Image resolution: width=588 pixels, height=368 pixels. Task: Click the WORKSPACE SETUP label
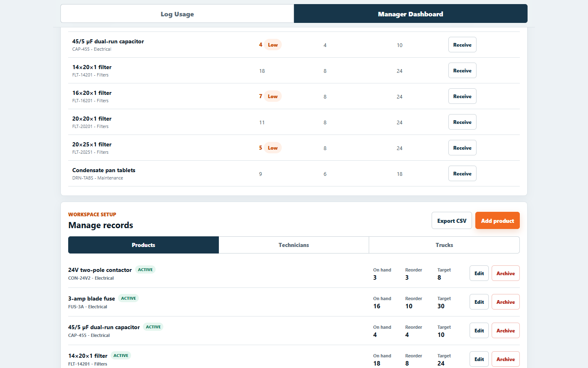pos(92,214)
